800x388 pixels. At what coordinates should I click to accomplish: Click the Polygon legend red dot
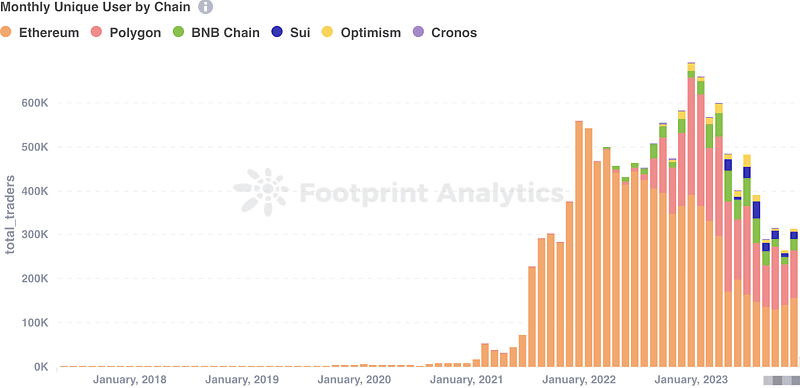98,32
